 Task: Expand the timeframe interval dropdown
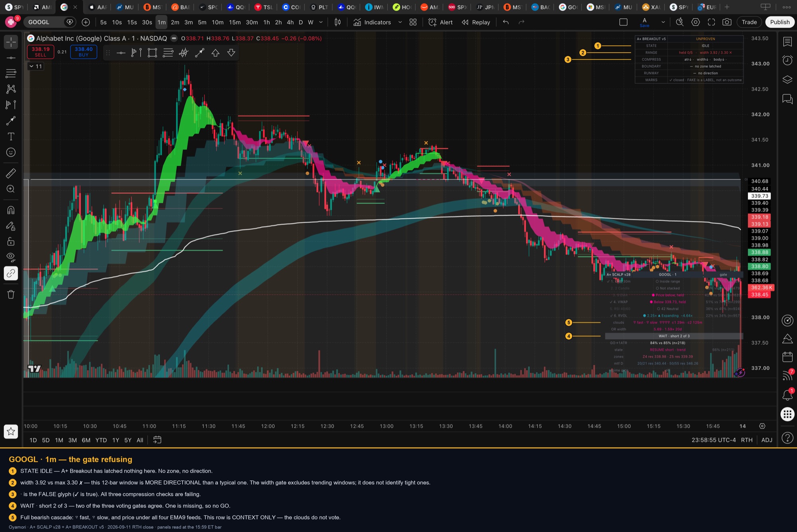(321, 22)
